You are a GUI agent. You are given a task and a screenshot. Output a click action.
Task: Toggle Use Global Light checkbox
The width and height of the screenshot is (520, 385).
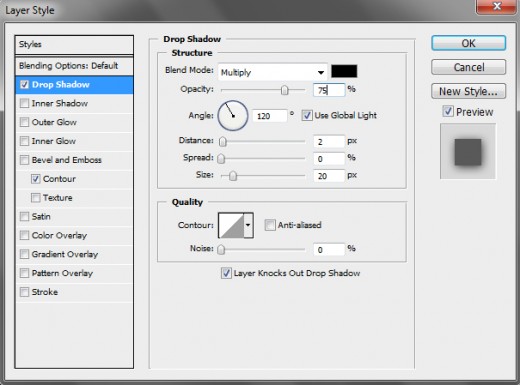(x=307, y=116)
